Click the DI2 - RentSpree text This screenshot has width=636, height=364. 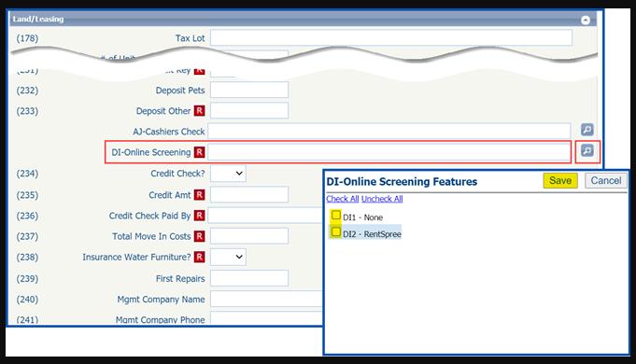pyautogui.click(x=372, y=234)
